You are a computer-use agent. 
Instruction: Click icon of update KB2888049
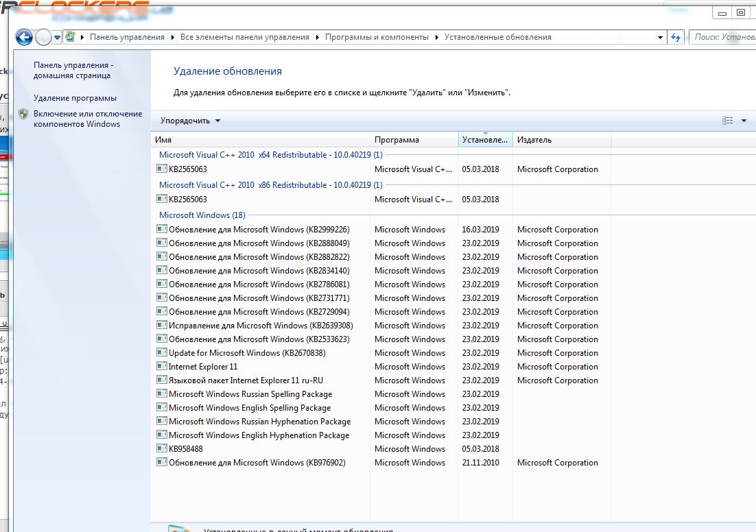(x=161, y=243)
